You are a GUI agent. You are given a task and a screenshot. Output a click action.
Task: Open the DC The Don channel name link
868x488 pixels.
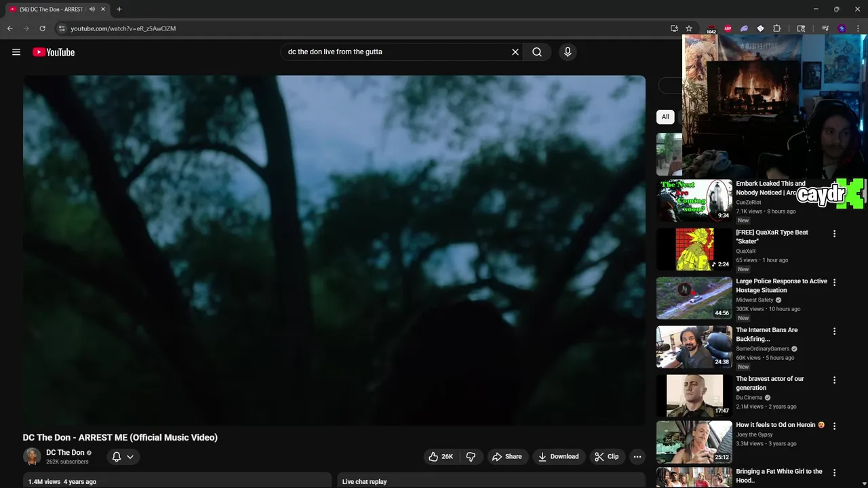click(x=65, y=453)
